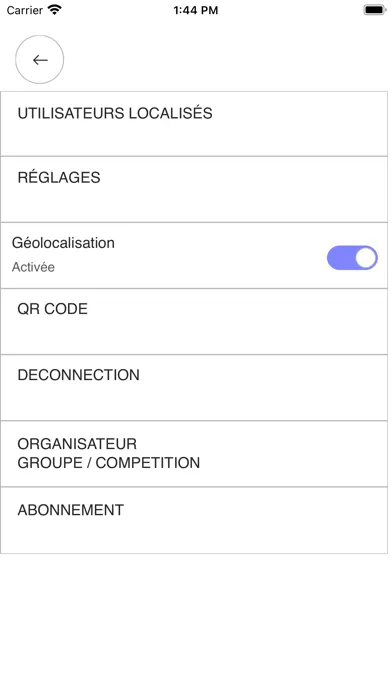Tap the Géolocalisation label text
The width and height of the screenshot is (392, 696).
point(63,243)
